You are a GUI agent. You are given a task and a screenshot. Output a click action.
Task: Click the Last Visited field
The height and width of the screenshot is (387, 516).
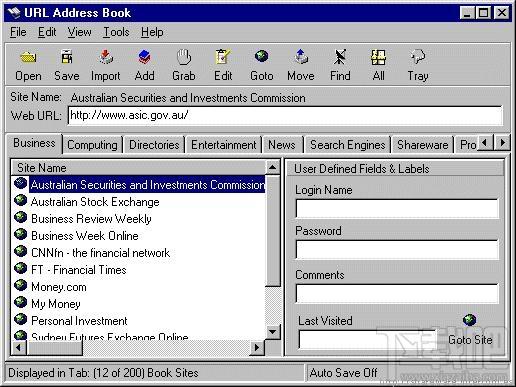click(x=367, y=339)
